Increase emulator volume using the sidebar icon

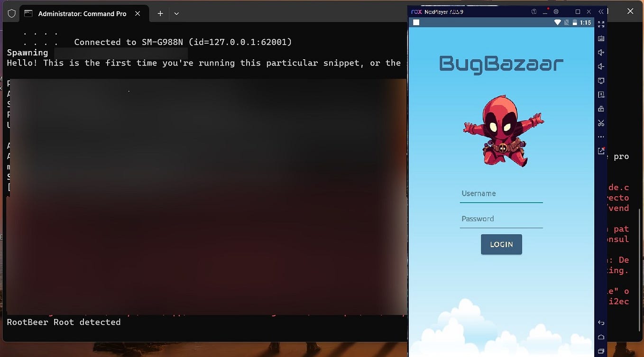pyautogui.click(x=601, y=53)
